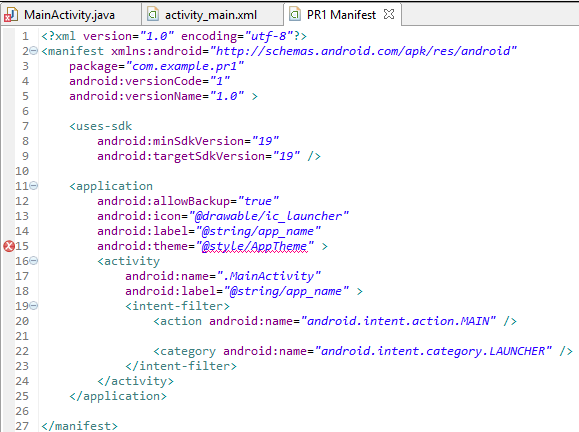Click line number 10 in the gutter
This screenshot has width=579, height=432.
point(22,171)
